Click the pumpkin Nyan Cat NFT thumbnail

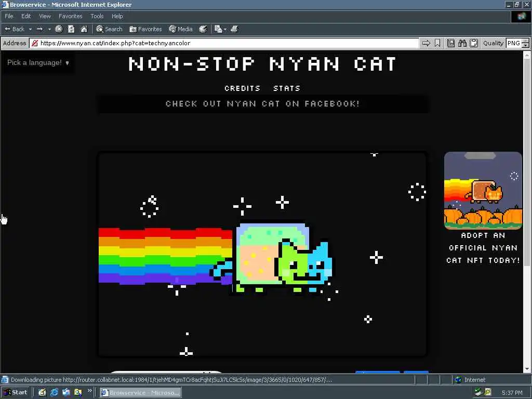click(x=483, y=191)
